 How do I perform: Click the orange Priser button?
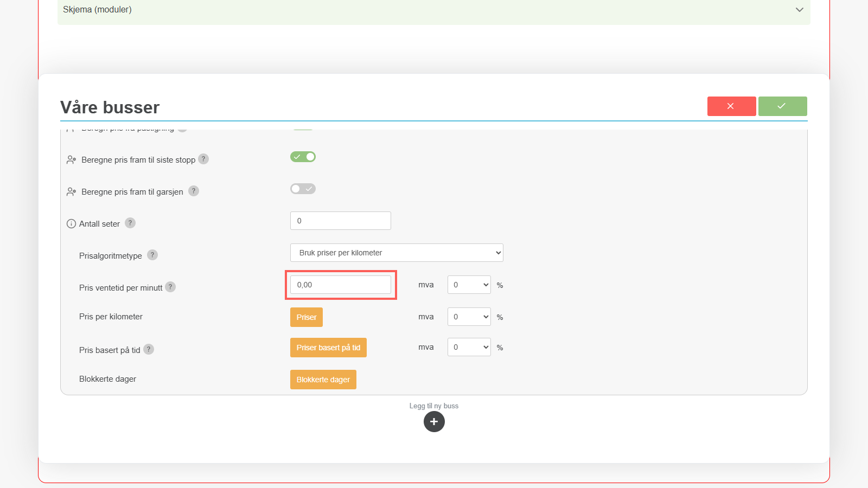pos(307,317)
